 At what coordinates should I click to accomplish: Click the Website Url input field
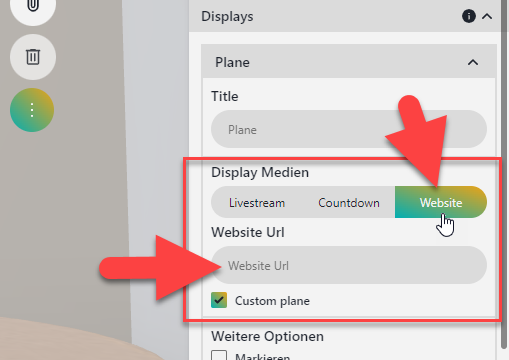click(x=349, y=265)
